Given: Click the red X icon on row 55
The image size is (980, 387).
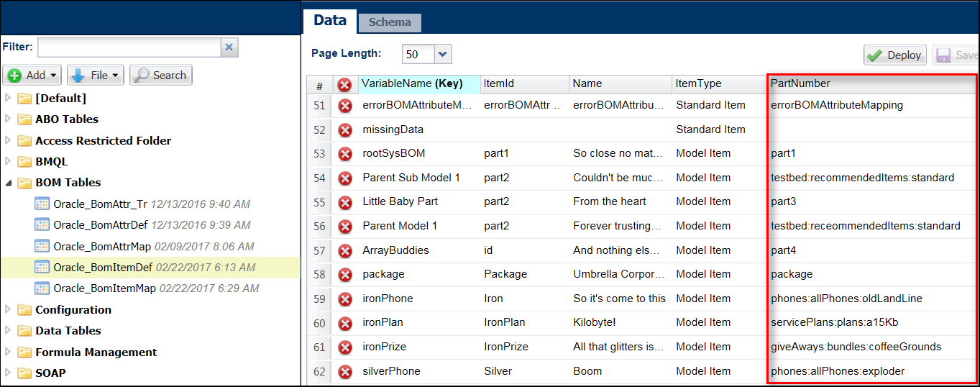Looking at the screenshot, I should tap(345, 202).
